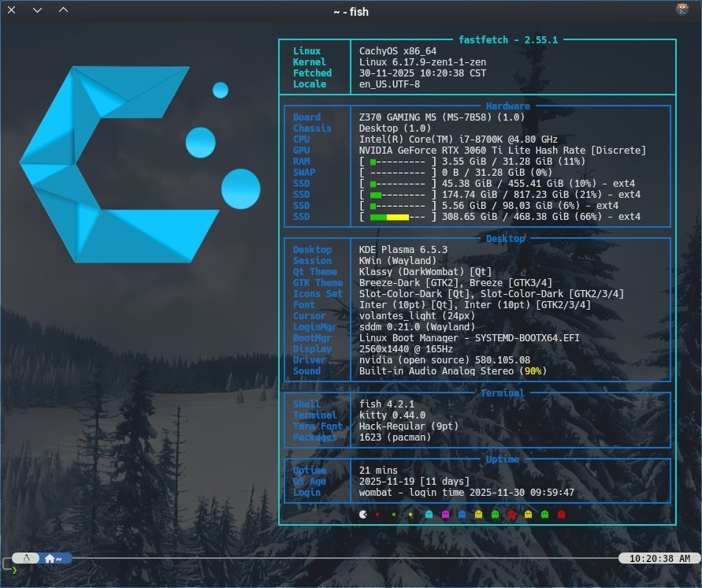This screenshot has height=588, width=702.
Task: Click the NVIDIA GeForce RTX 3060 Ti line
Action: (x=488, y=151)
